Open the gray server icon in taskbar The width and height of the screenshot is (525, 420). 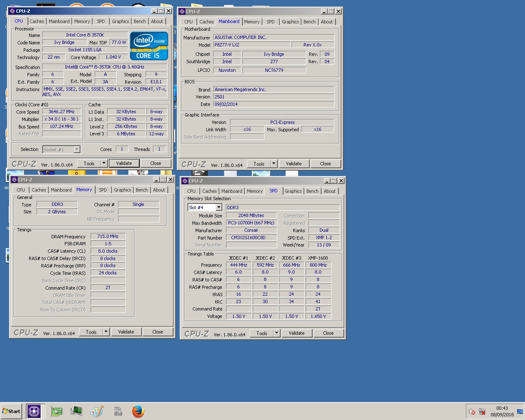point(118,411)
